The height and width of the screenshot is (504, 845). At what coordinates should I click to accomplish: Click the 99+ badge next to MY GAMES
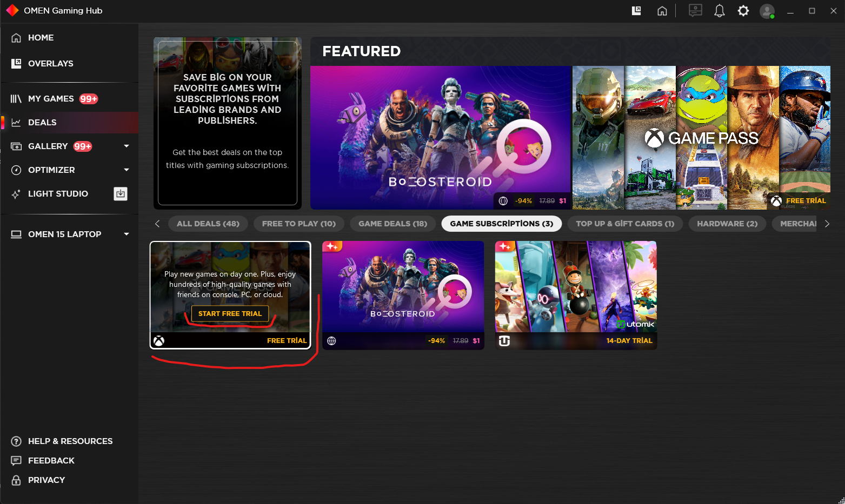(x=89, y=99)
